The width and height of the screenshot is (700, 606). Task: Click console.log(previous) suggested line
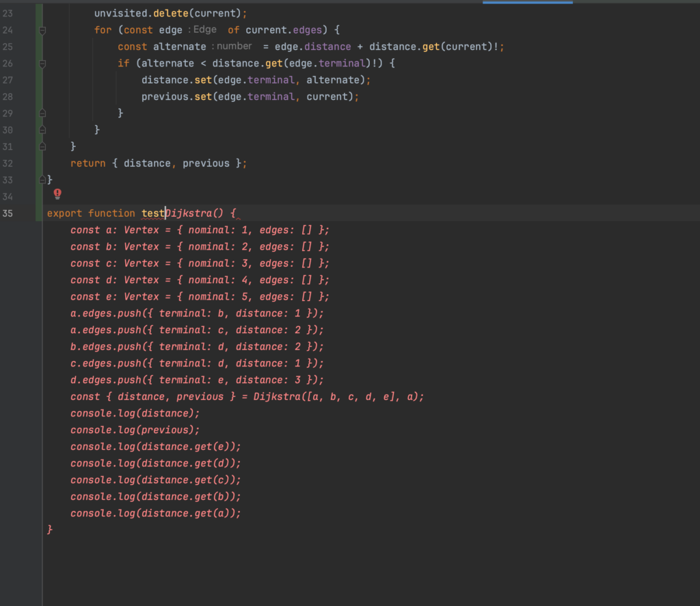pyautogui.click(x=135, y=430)
